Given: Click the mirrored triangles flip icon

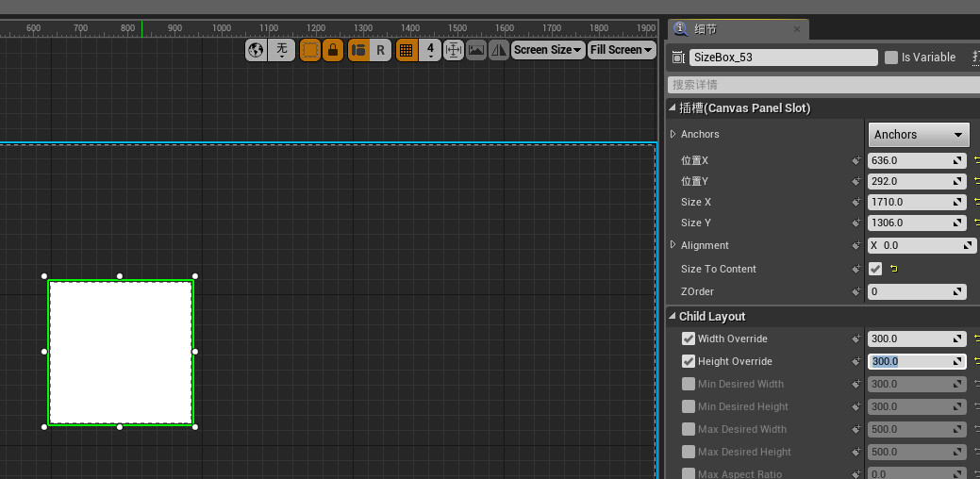Looking at the screenshot, I should pyautogui.click(x=499, y=50).
